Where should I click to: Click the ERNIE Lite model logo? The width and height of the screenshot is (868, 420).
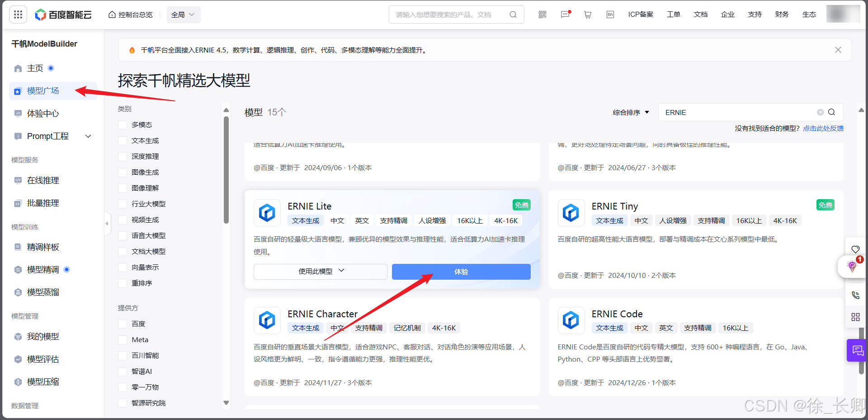[267, 212]
